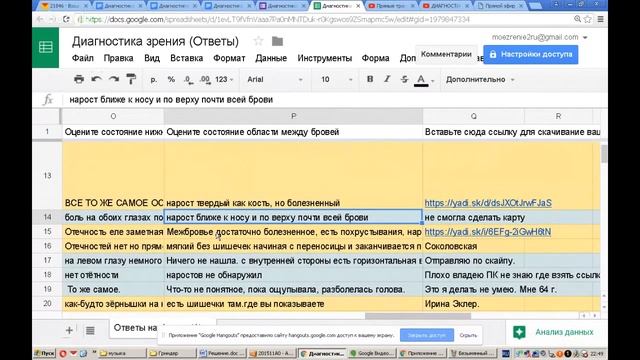This screenshot has width=640, height=360.
Task: Click the zoom magnifier in address bar
Action: coord(577,19)
